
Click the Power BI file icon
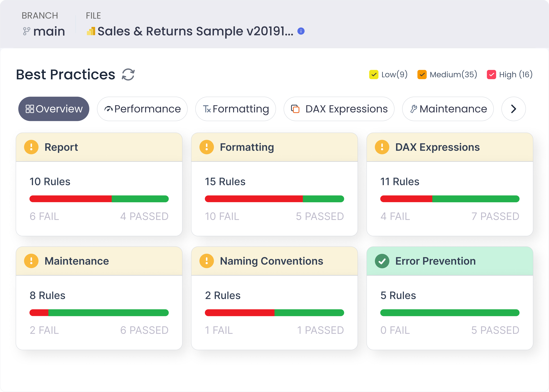91,31
